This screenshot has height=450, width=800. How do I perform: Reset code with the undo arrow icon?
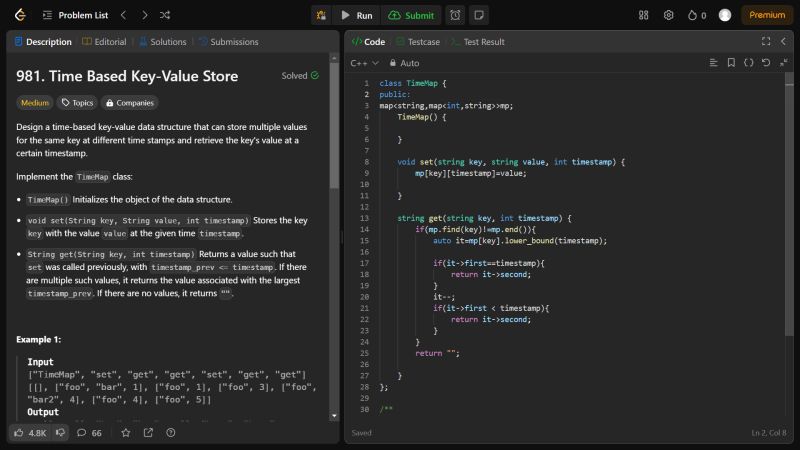(x=765, y=62)
